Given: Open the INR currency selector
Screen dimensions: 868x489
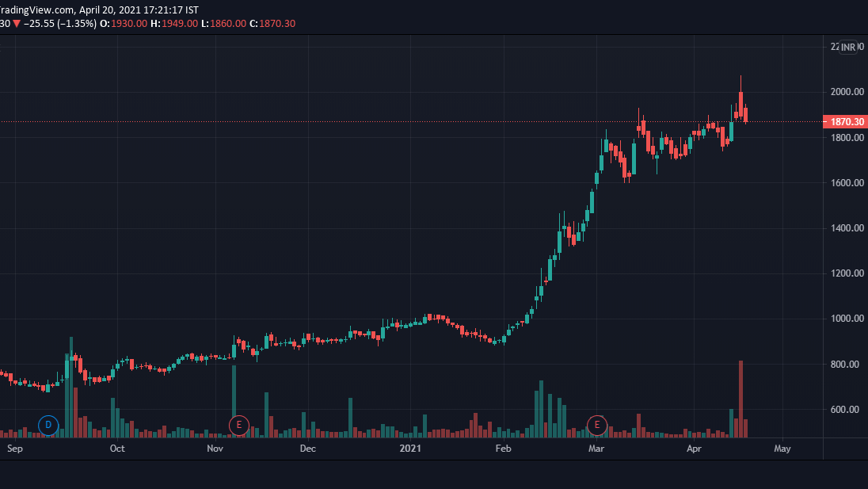Looking at the screenshot, I should pos(848,48).
